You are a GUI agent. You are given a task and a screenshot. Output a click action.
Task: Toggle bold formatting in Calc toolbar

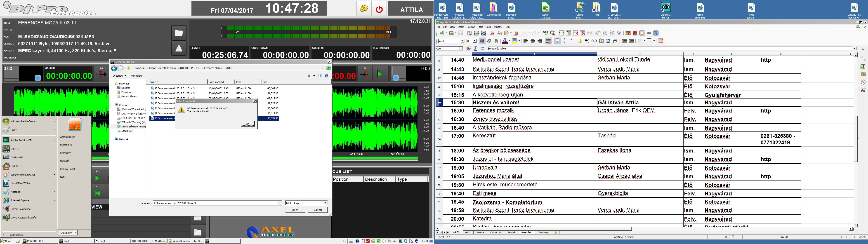(482, 41)
